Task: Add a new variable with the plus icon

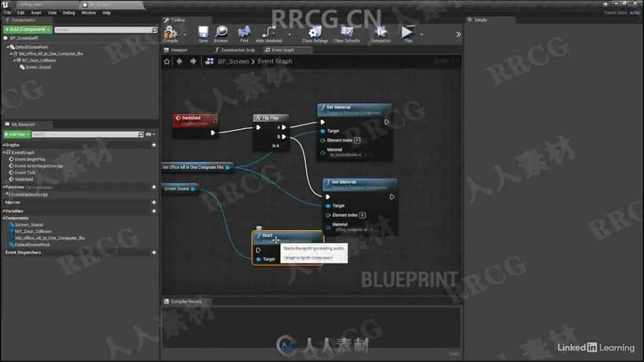Action: (154, 211)
